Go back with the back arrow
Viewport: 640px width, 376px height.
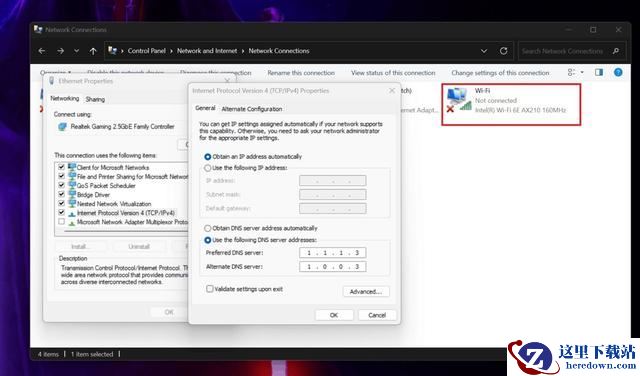(42, 51)
